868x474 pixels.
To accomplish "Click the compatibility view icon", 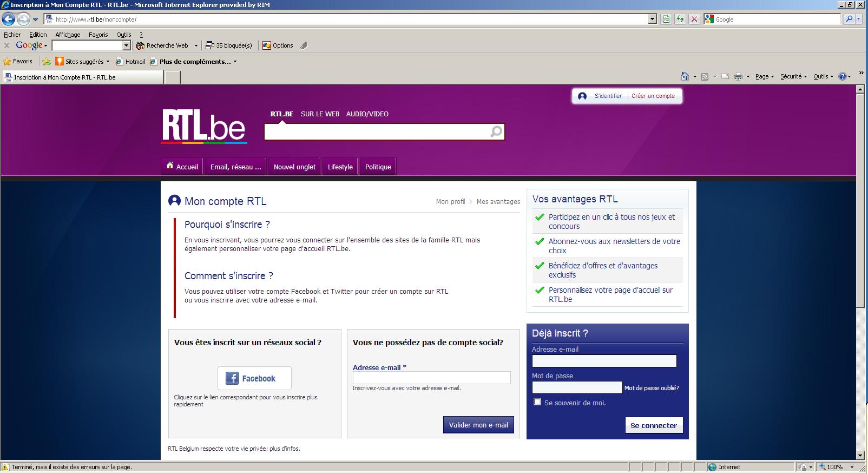I will click(666, 19).
